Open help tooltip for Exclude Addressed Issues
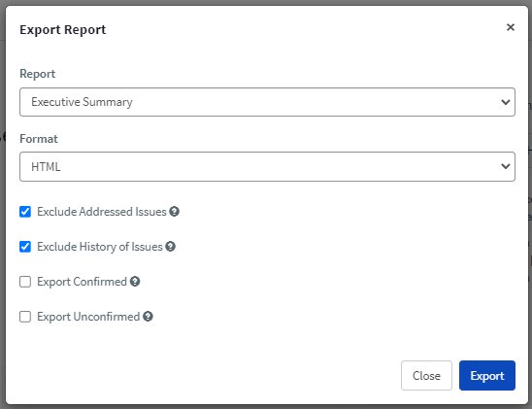 click(175, 212)
